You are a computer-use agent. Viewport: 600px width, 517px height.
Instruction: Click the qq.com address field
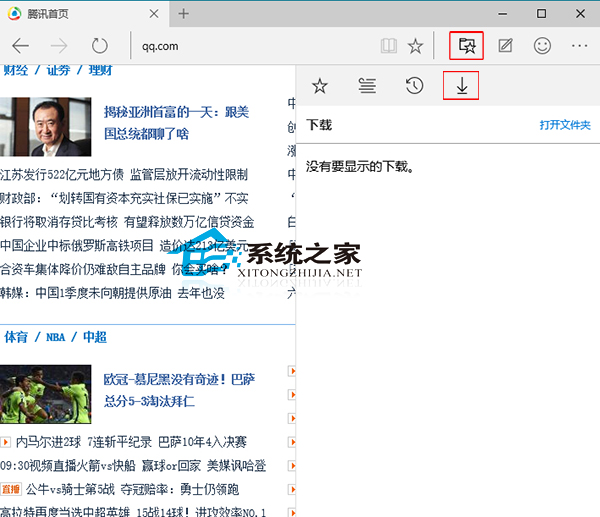click(x=253, y=46)
